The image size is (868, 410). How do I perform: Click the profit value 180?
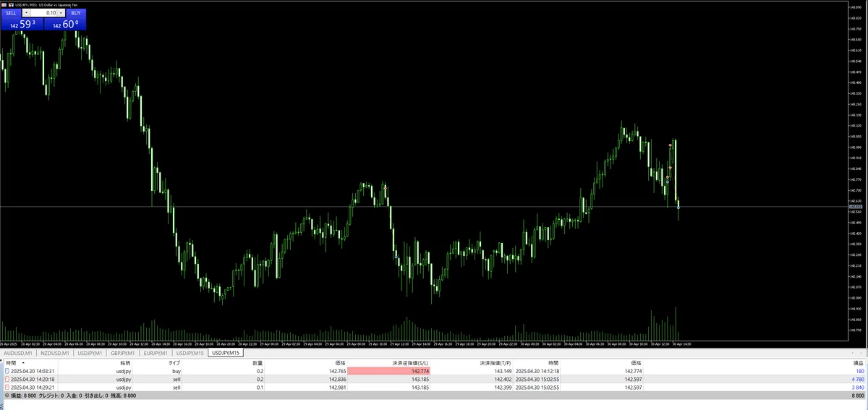point(861,370)
